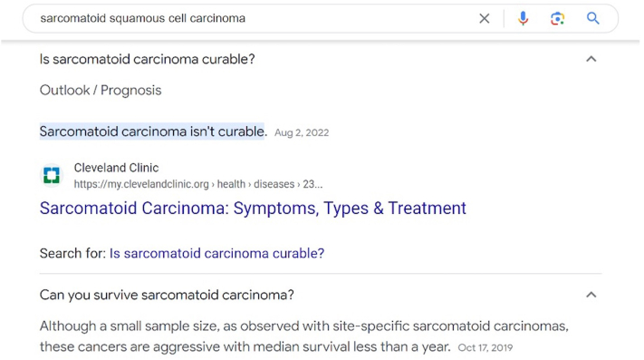Open the my.clevelandclinic.org URL breadcrumb

point(198,184)
